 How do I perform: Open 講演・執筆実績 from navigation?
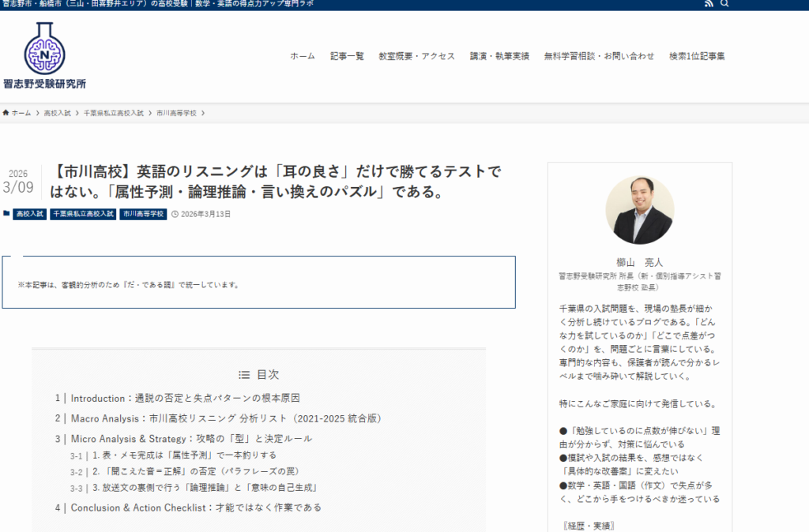click(x=499, y=56)
